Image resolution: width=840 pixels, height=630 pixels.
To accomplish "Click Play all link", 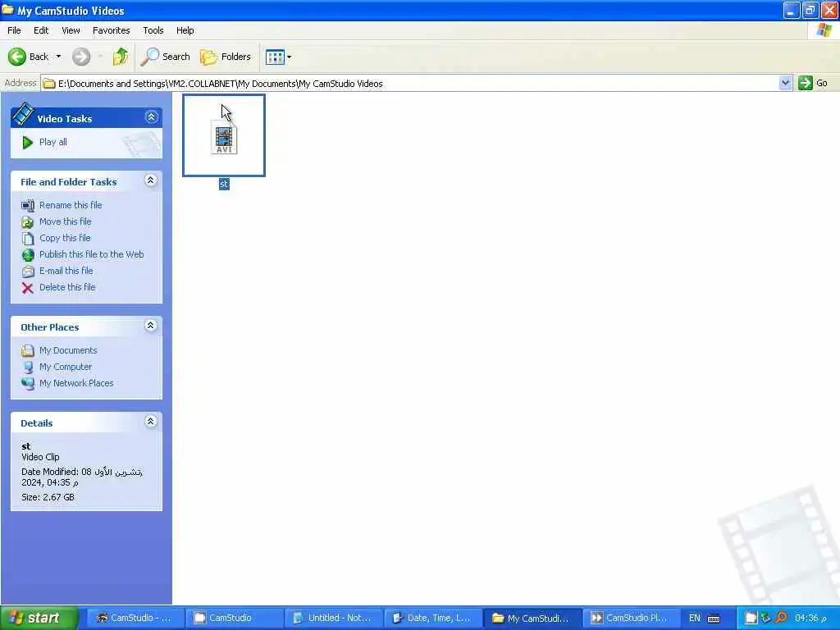I will click(53, 142).
